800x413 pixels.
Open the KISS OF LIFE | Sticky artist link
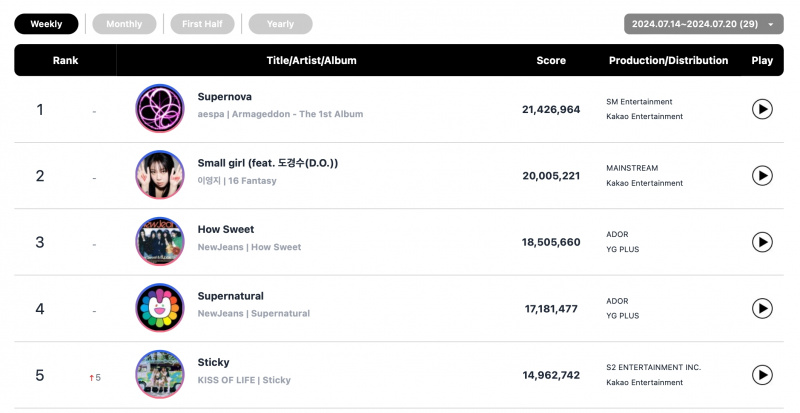click(244, 380)
